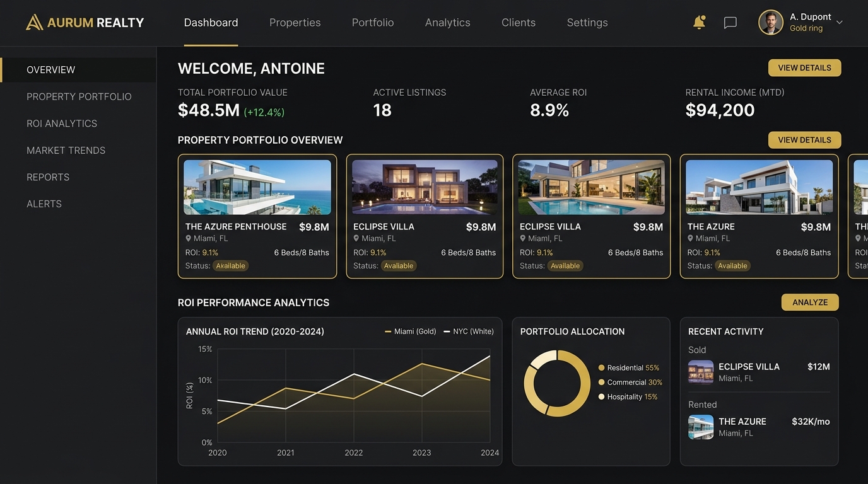Expand the user menu chevron beside A. Dupont
The image size is (868, 484).
tap(839, 22)
